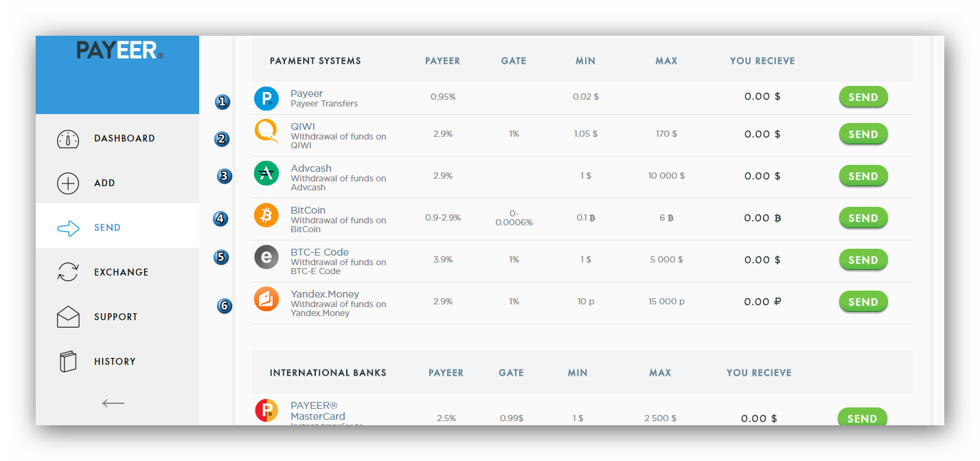980x461 pixels.
Task: Click QIWI max 170 $ value
Action: (666, 134)
